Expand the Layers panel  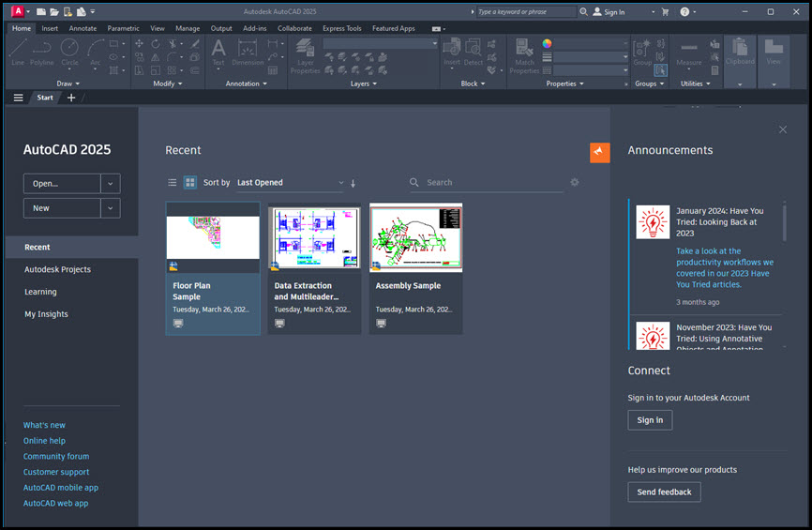364,83
